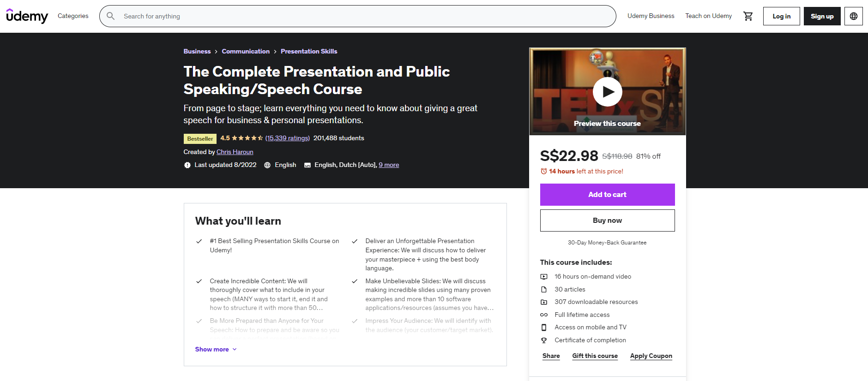Focus the Search for anything field
This screenshot has width=868, height=381.
(x=357, y=16)
